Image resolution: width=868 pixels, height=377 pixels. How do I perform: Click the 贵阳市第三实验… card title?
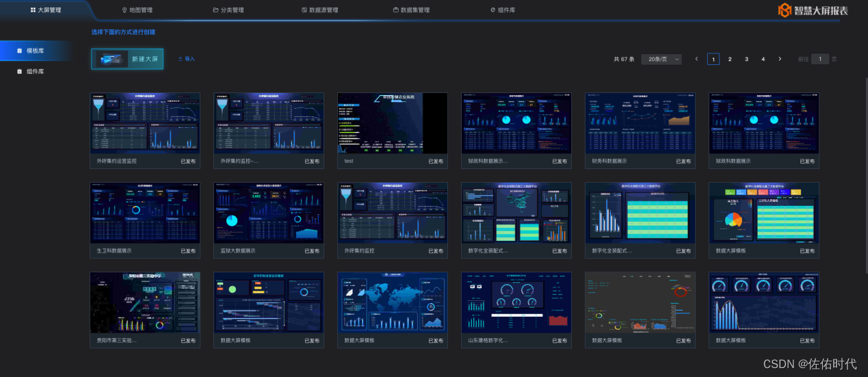click(x=117, y=341)
